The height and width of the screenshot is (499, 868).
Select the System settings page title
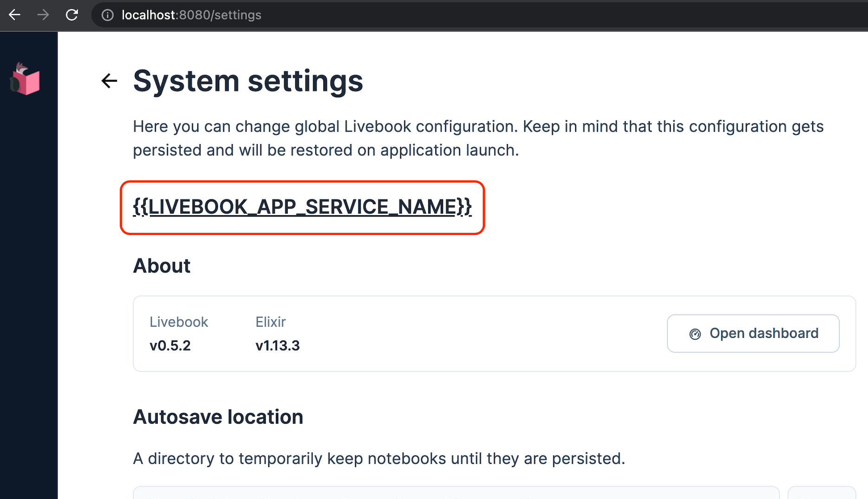[248, 80]
